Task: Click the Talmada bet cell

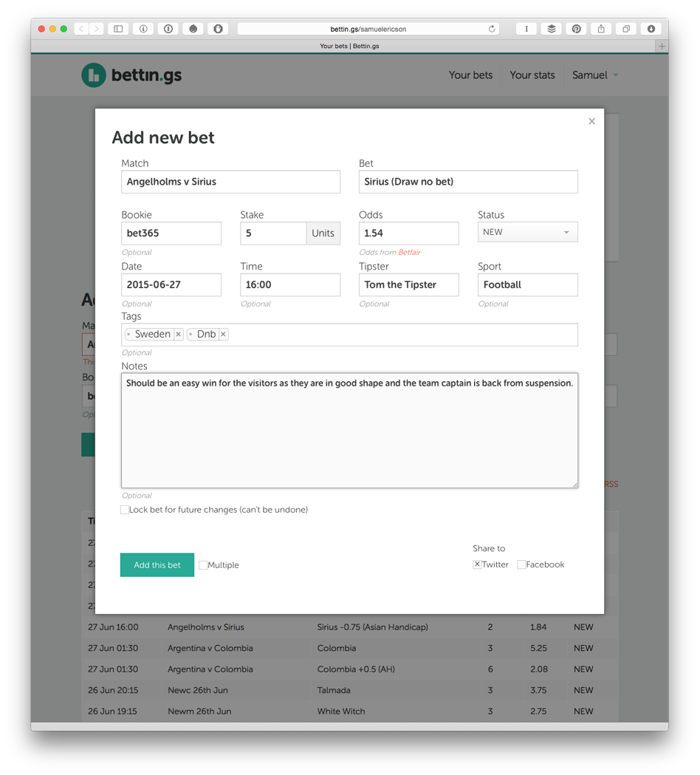Action: (x=334, y=690)
